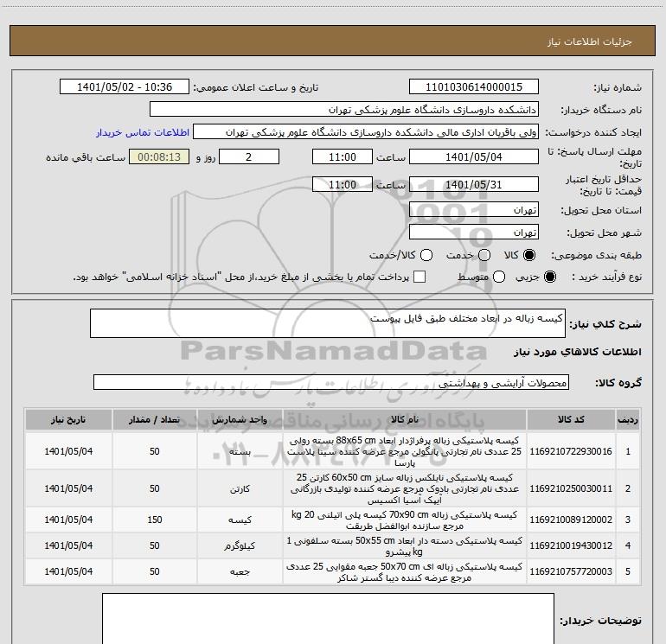
Task: Click the buyer organization name field
Action: pos(344,110)
